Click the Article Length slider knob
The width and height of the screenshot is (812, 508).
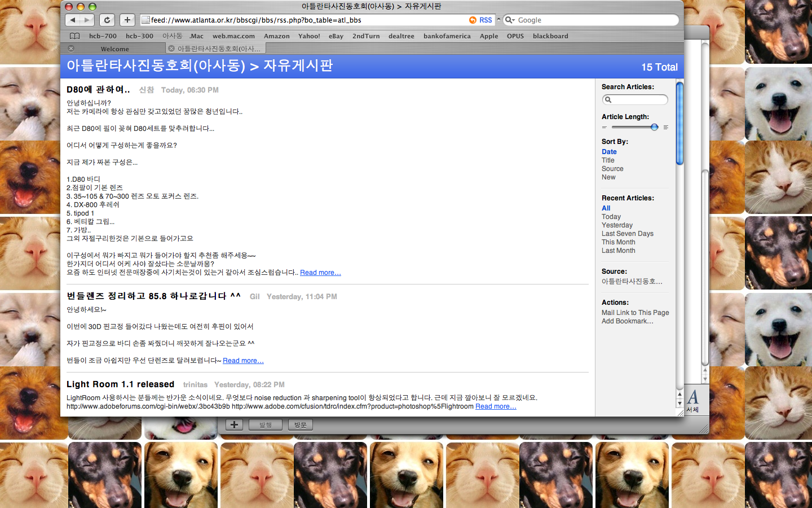(x=654, y=127)
